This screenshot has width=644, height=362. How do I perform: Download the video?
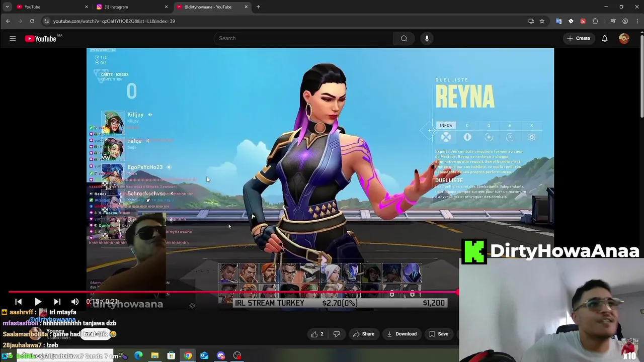click(401, 334)
